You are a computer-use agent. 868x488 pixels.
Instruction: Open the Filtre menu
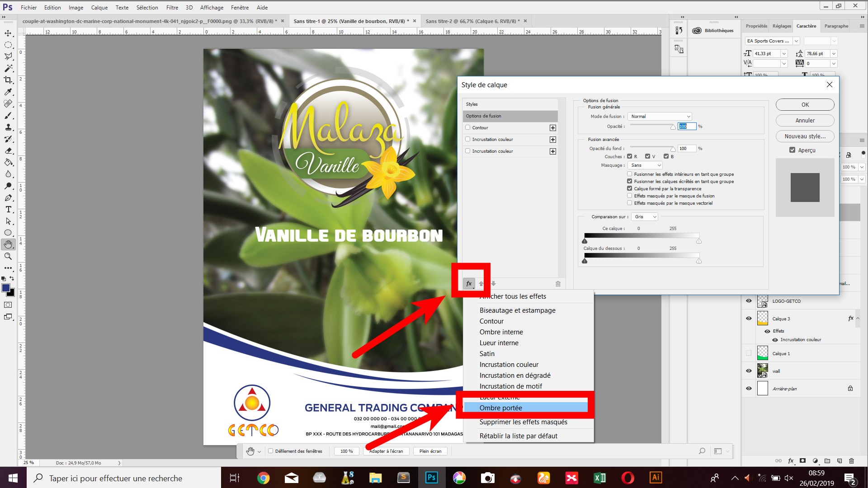[172, 8]
